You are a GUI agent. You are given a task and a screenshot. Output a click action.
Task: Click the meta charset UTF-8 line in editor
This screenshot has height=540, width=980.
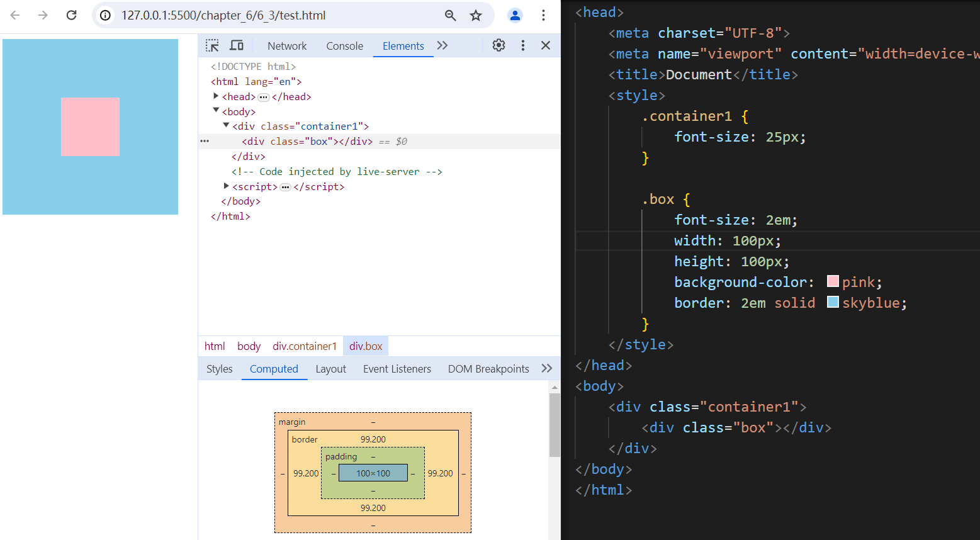pos(699,33)
